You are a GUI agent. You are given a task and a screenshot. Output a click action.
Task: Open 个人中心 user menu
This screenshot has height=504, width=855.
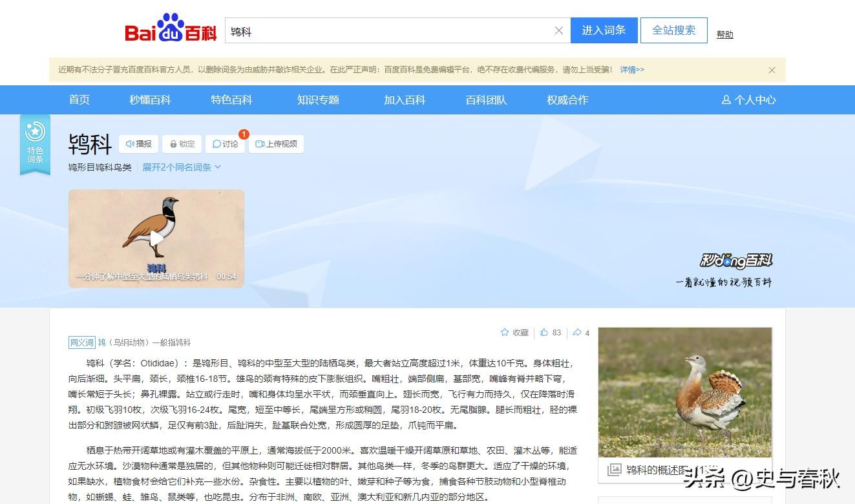tap(748, 100)
